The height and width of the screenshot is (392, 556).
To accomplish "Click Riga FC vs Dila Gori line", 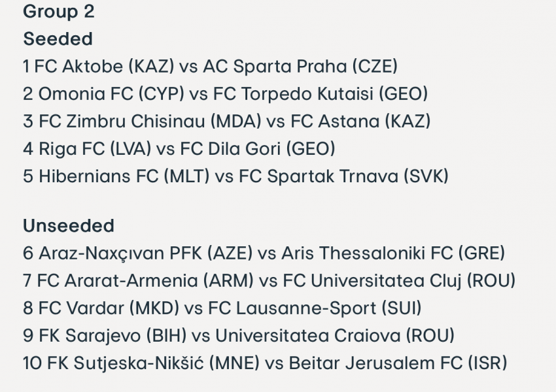I will (x=179, y=149).
